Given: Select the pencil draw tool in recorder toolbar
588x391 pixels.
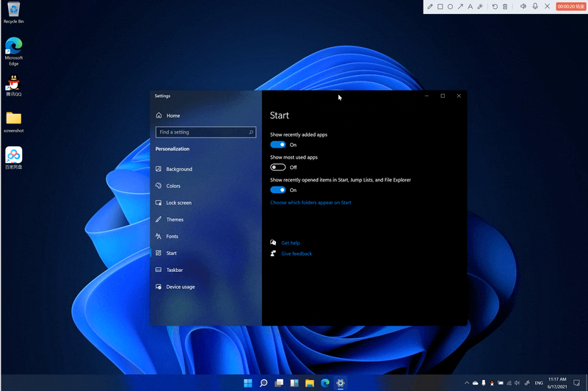Looking at the screenshot, I should pos(430,7).
